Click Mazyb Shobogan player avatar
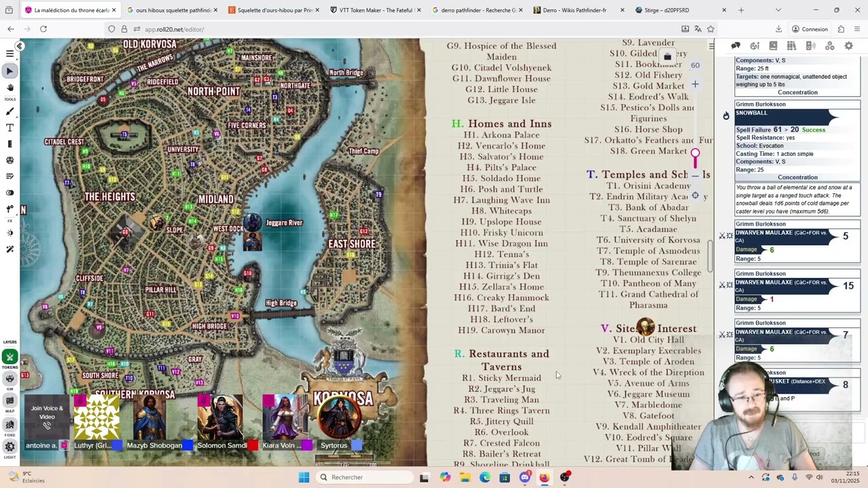This screenshot has height=488, width=868. coord(151,418)
